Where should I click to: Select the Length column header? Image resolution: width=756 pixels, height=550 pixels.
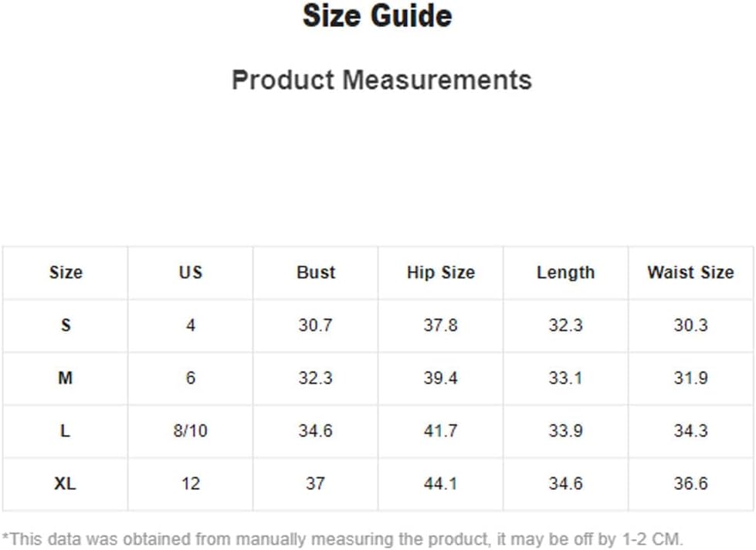pos(565,273)
